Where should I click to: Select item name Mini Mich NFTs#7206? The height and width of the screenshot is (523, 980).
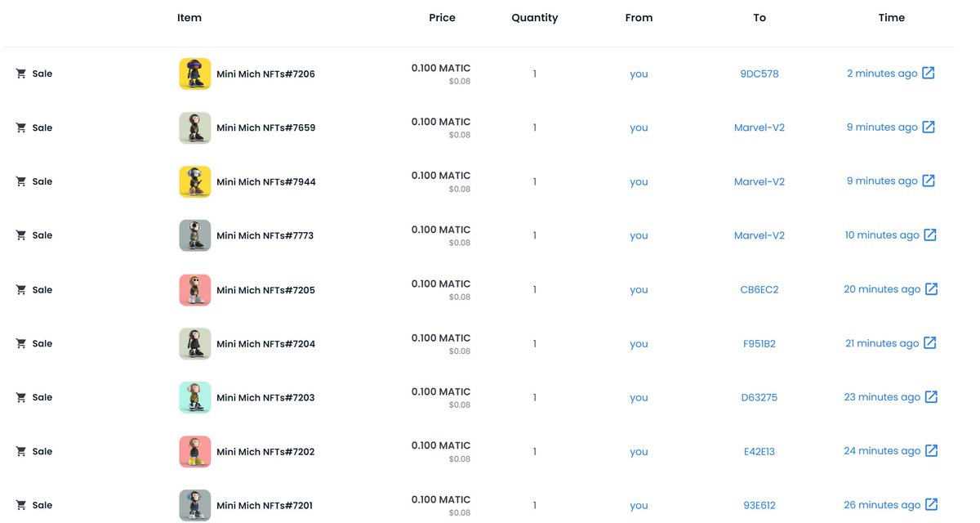tap(265, 74)
